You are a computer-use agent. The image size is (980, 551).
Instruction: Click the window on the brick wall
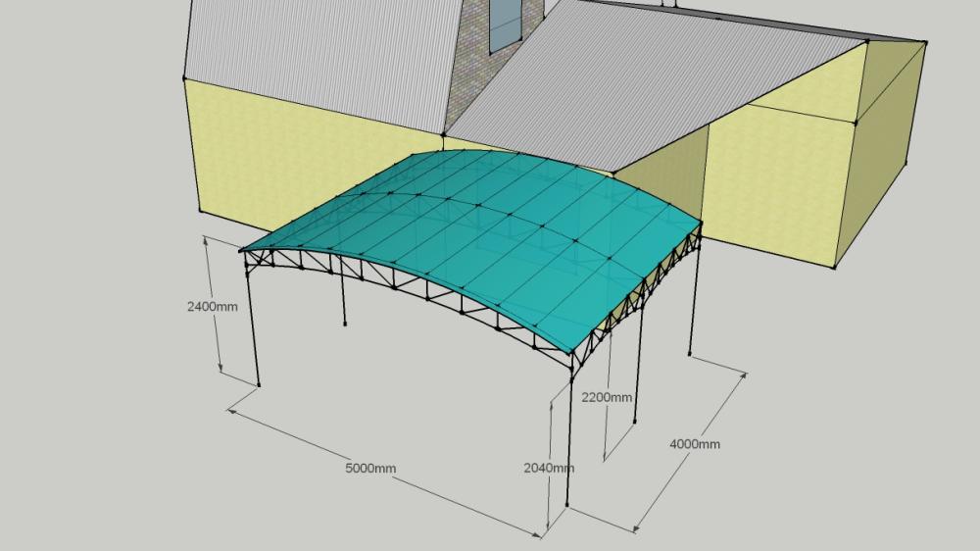[x=505, y=25]
